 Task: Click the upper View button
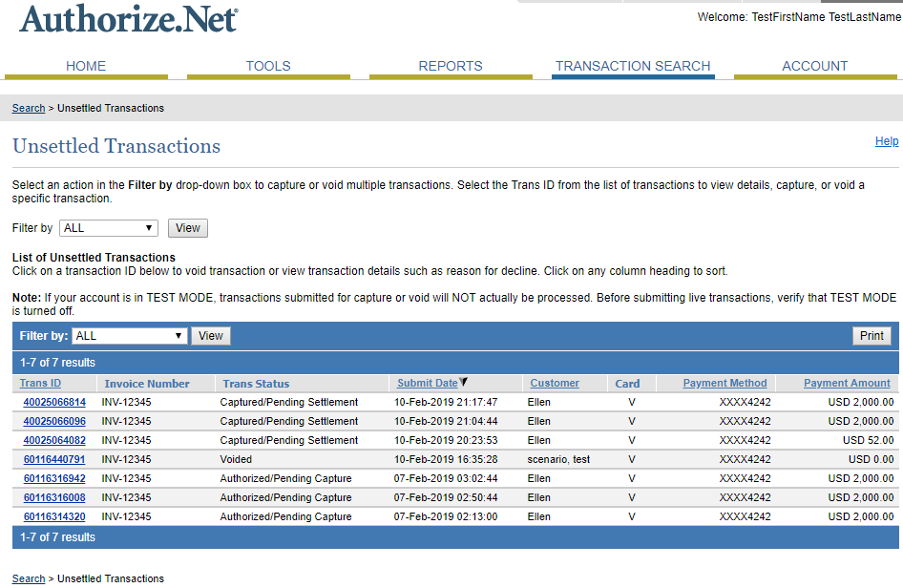[x=188, y=228]
